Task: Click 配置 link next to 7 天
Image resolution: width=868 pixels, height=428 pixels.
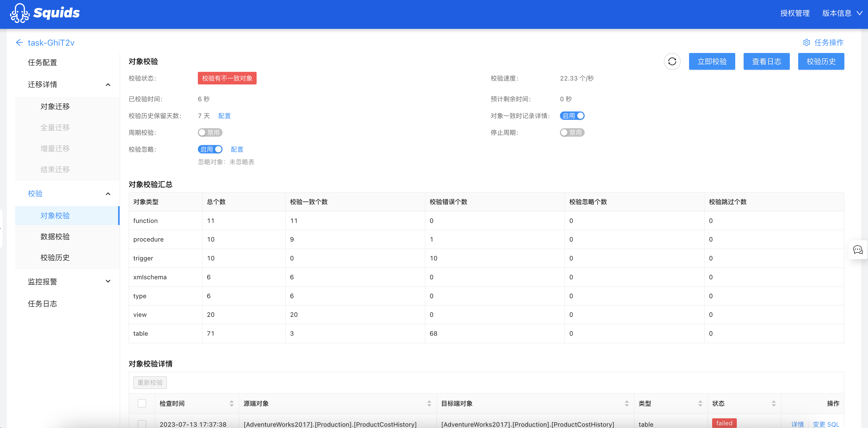Action: coord(224,116)
